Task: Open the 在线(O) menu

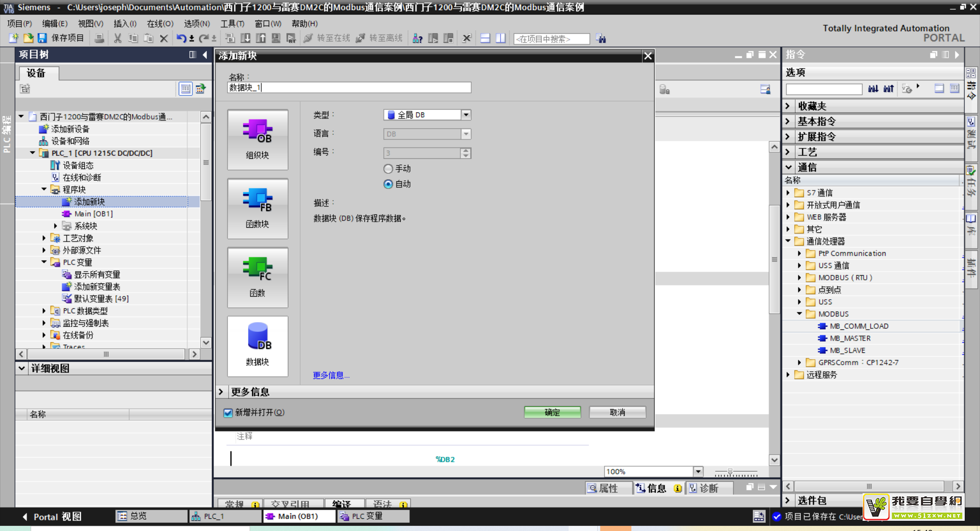Action: point(160,23)
